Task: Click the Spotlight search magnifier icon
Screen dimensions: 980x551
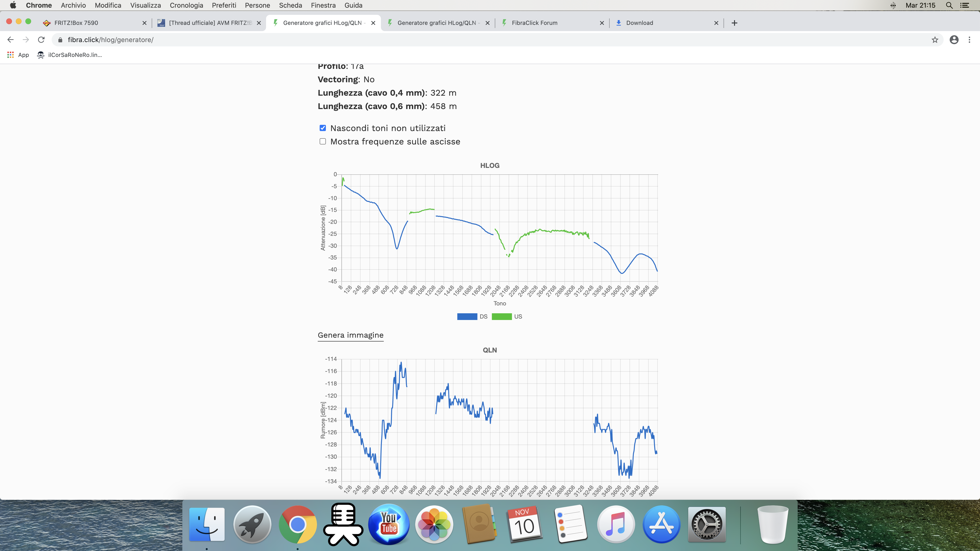Action: (x=949, y=5)
